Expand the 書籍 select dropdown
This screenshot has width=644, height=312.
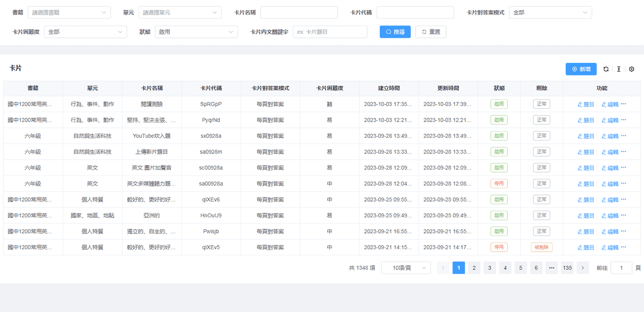(x=69, y=12)
